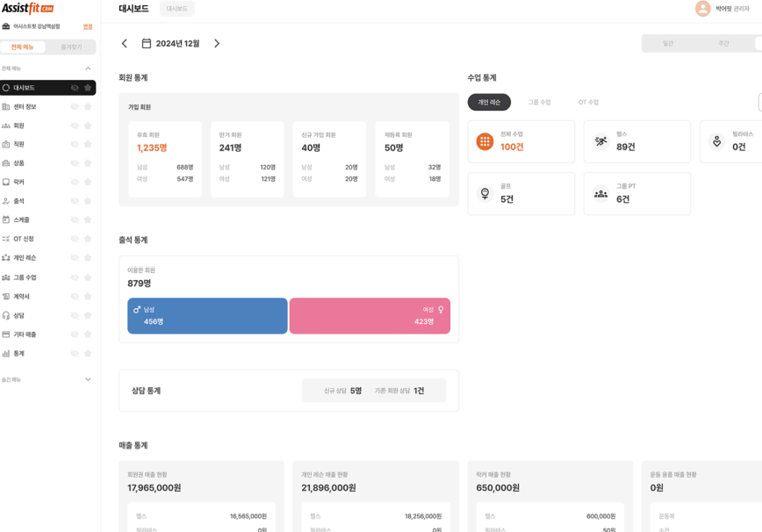Viewport: 762px width, 532px height.
Task: Click the 통계 bar chart icon
Action: click(x=6, y=354)
